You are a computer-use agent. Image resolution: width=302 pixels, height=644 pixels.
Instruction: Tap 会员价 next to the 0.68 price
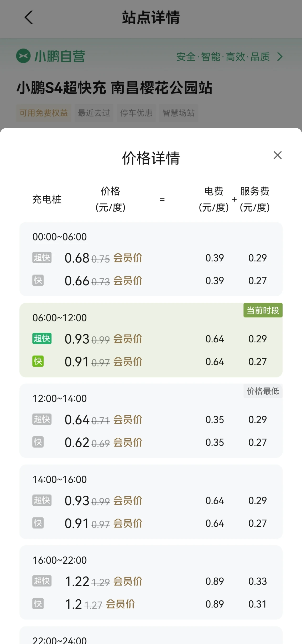(128, 258)
